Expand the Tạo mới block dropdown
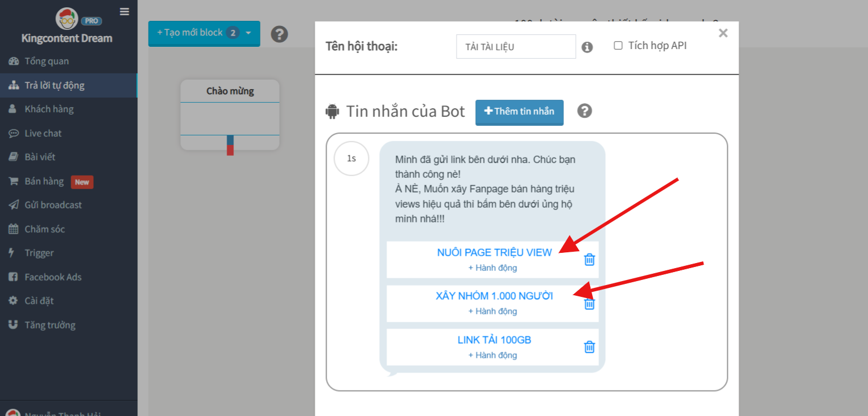The width and height of the screenshot is (868, 416). coord(248,33)
